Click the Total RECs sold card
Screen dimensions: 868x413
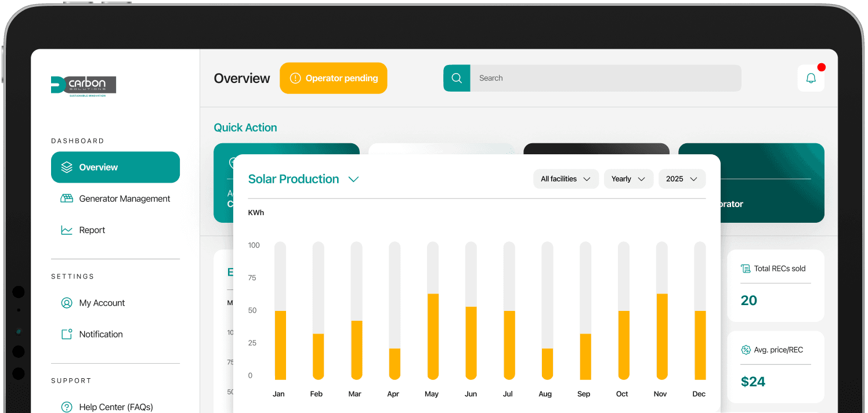pos(776,286)
